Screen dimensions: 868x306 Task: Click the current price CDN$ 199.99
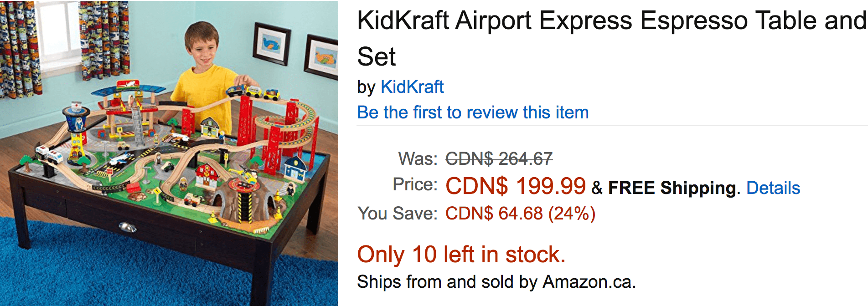[x=516, y=186]
